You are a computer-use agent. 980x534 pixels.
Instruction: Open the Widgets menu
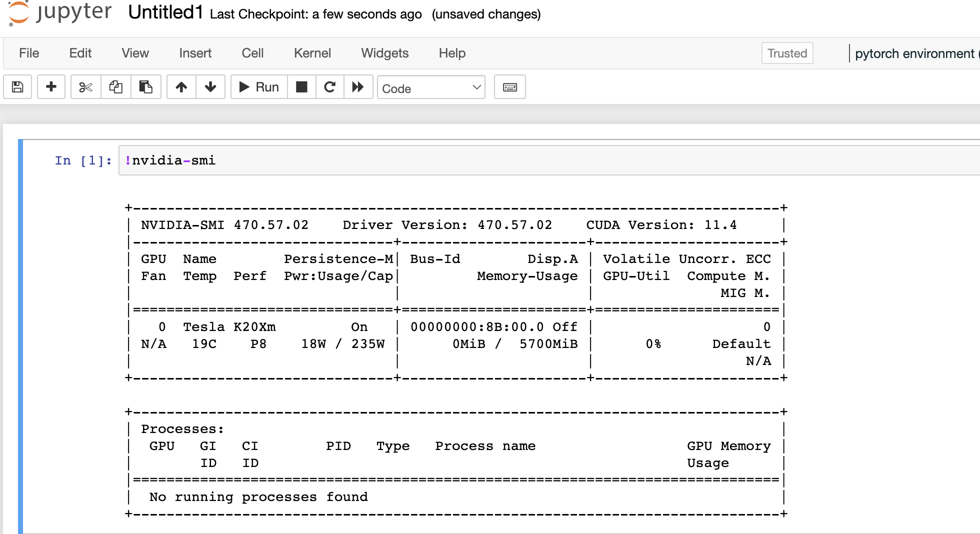[385, 53]
